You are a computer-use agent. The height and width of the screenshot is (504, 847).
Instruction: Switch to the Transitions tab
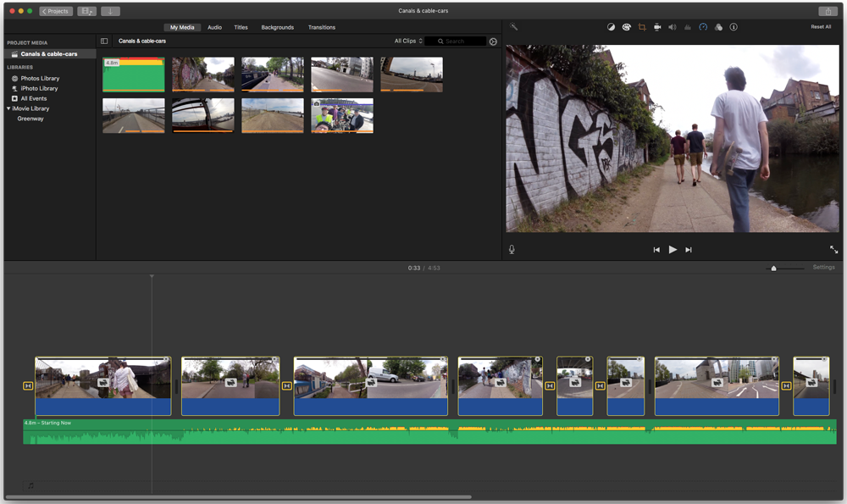[322, 27]
